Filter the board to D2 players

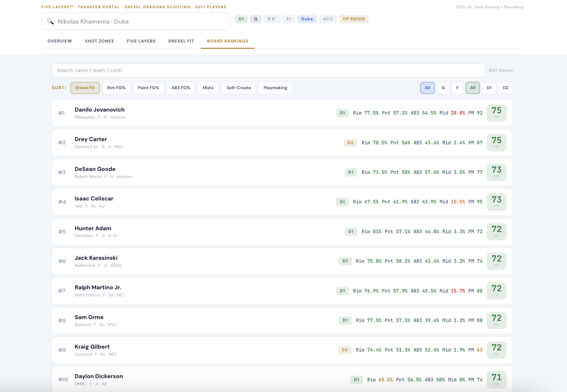tap(506, 88)
